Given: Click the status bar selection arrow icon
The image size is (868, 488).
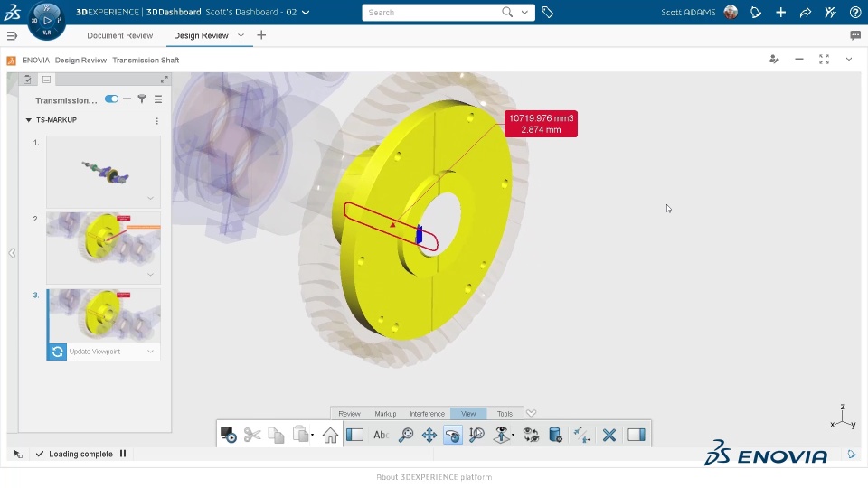Looking at the screenshot, I should pyautogui.click(x=18, y=455).
